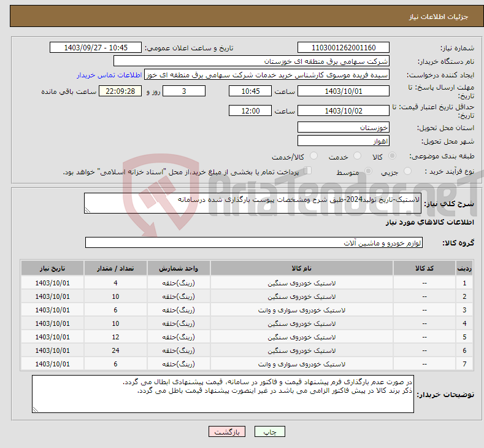Click quantity 24 in row 6
The image size is (484, 448).
[x=115, y=350]
